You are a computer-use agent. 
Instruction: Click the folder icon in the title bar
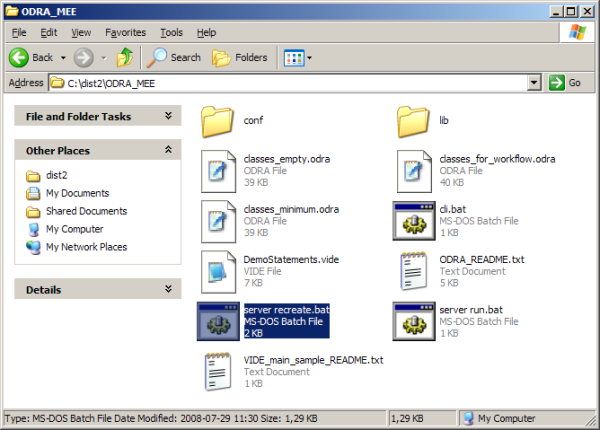point(12,11)
